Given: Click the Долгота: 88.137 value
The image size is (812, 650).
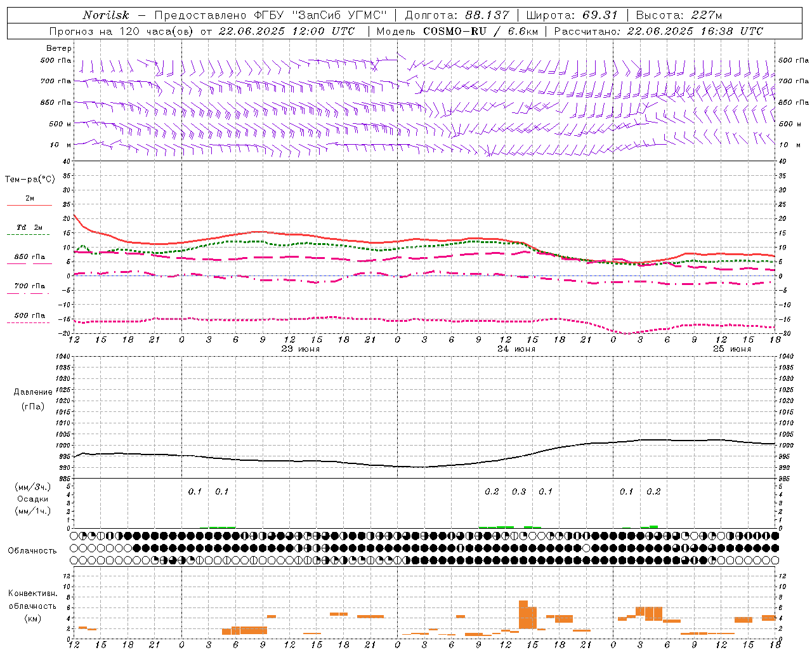Looking at the screenshot, I should pyautogui.click(x=457, y=15).
